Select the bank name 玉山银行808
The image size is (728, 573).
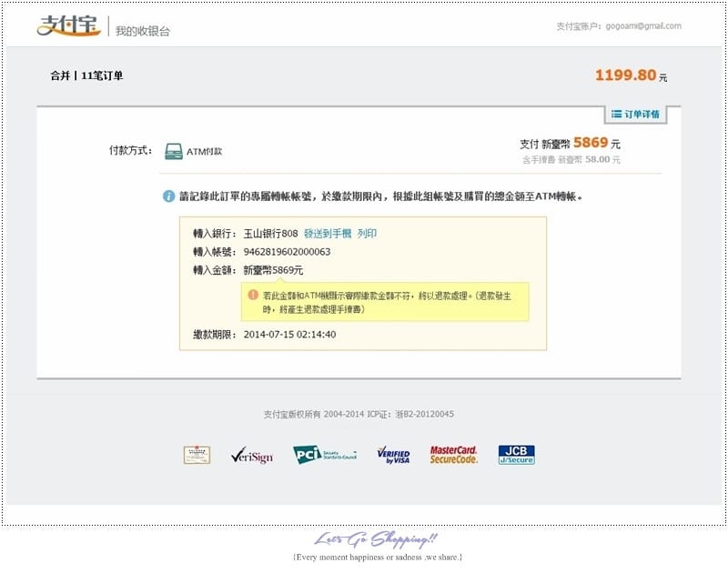pos(270,234)
